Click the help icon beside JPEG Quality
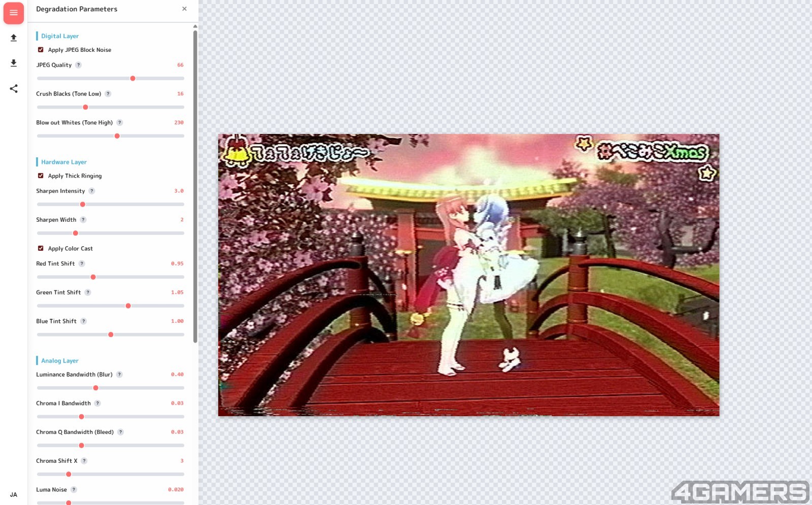812x505 pixels. (x=79, y=65)
